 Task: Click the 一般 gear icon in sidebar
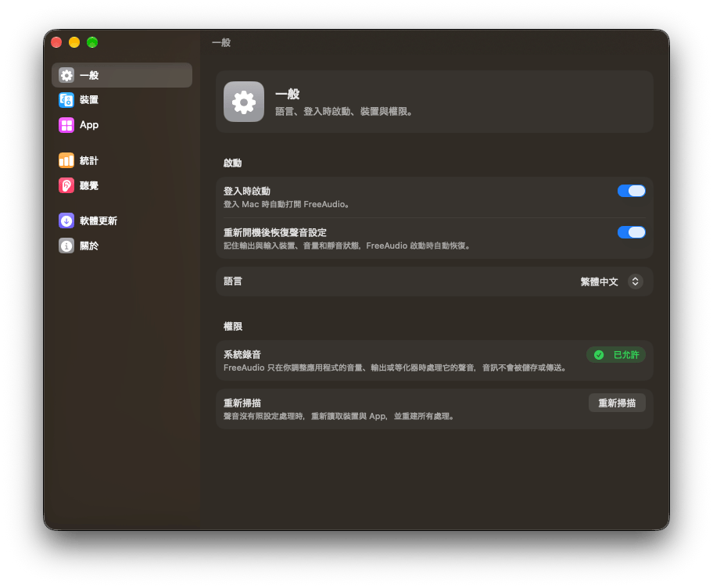tap(66, 75)
